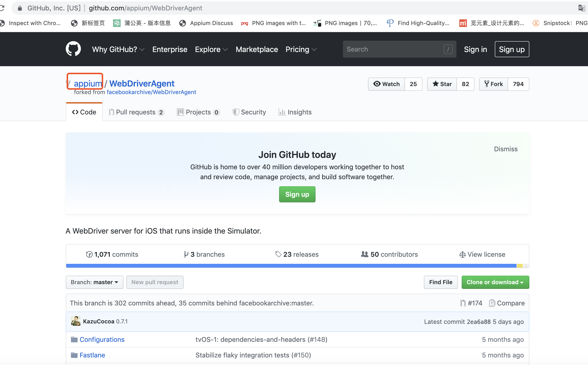
Task: Click KazuCocoa's avatar thumbnail
Action: tap(76, 321)
